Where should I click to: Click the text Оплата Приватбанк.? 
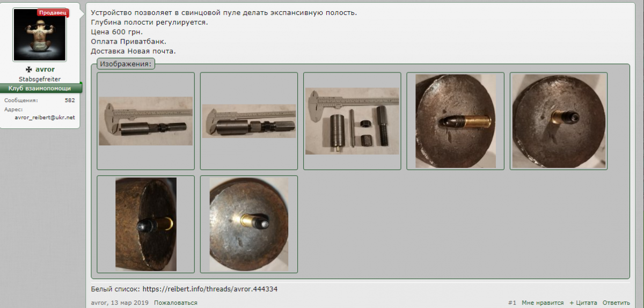coord(129,41)
